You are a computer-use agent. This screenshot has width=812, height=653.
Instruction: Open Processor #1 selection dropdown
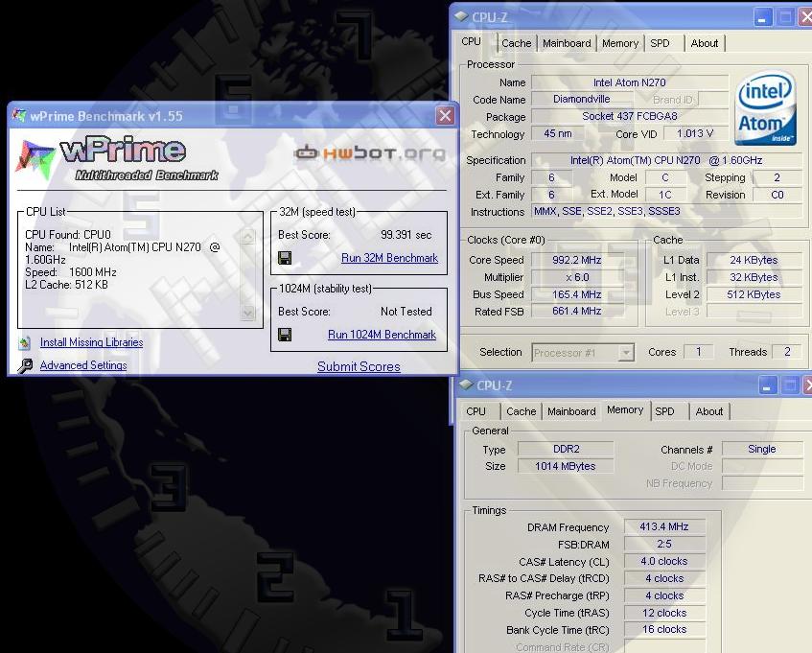[x=583, y=353]
